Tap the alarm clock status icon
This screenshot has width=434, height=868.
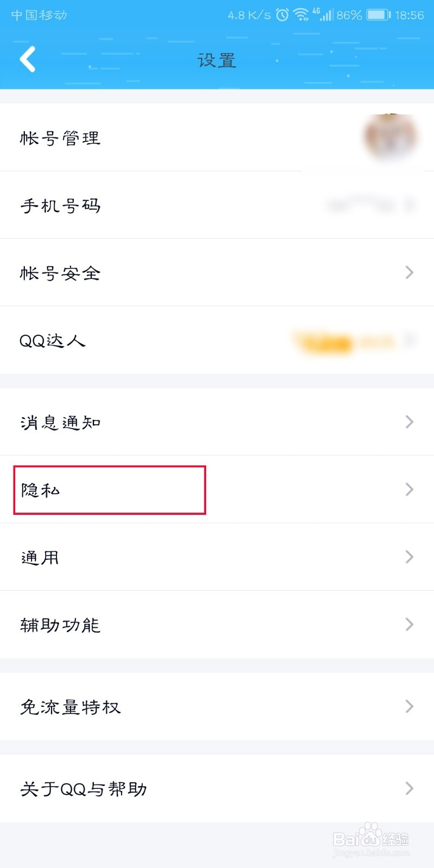coord(282,15)
